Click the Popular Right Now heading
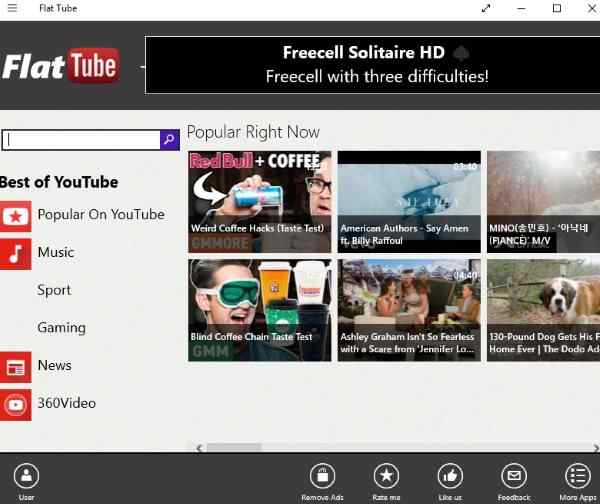This screenshot has width=600, height=504. tap(253, 132)
